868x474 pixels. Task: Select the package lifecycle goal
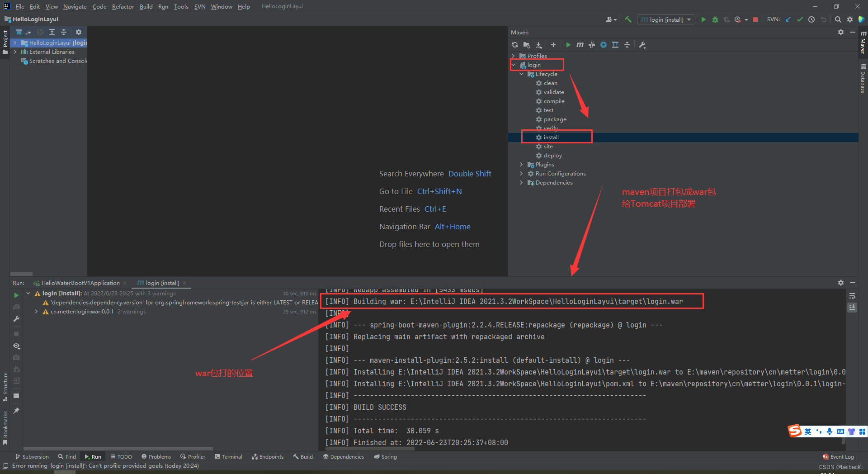555,119
